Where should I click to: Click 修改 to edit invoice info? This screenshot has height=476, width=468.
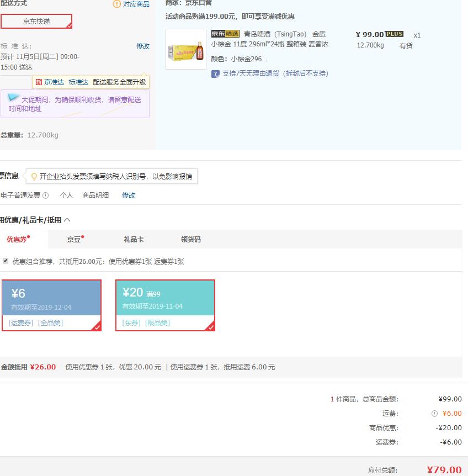129,195
